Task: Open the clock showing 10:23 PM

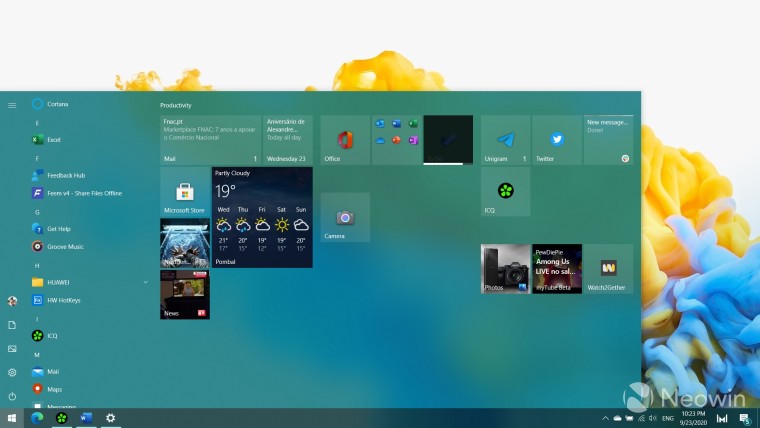Action: [693, 418]
